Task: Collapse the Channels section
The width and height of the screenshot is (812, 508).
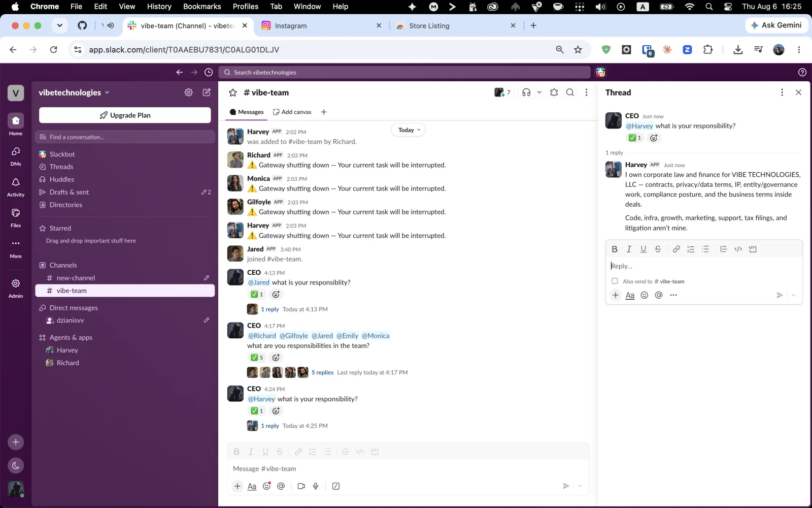Action: (x=63, y=265)
